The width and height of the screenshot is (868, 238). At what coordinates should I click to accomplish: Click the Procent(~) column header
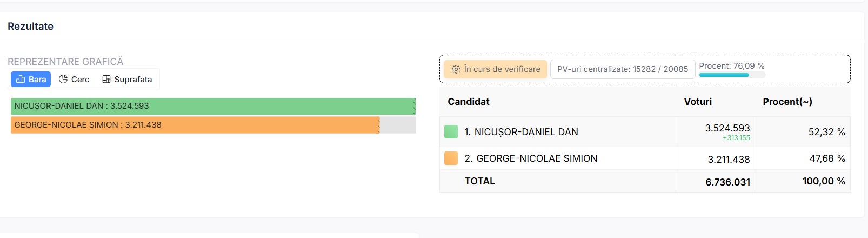[787, 102]
